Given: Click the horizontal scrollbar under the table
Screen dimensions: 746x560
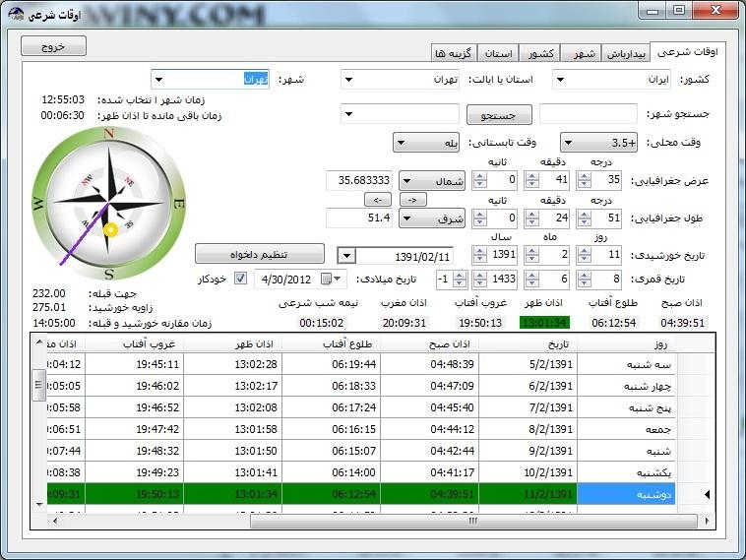Looking at the screenshot, I should point(394,522).
